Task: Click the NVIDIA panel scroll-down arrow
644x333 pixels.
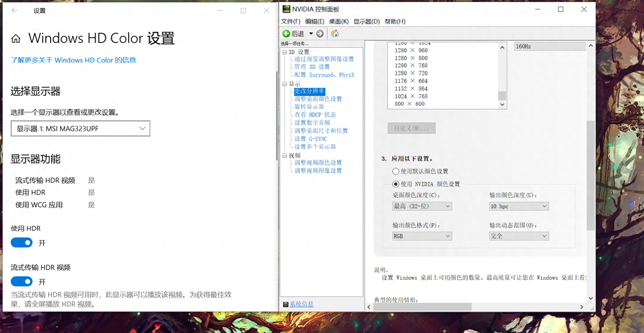Action: pos(591,298)
